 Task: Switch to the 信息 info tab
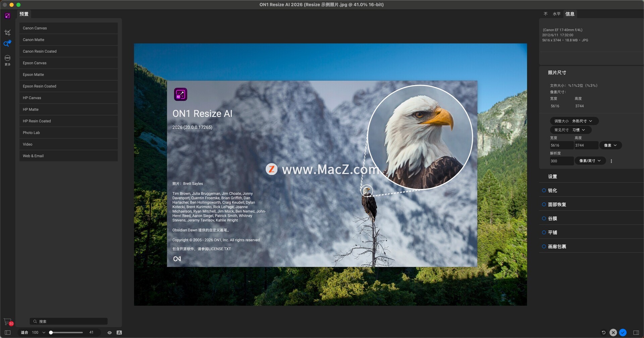[570, 14]
